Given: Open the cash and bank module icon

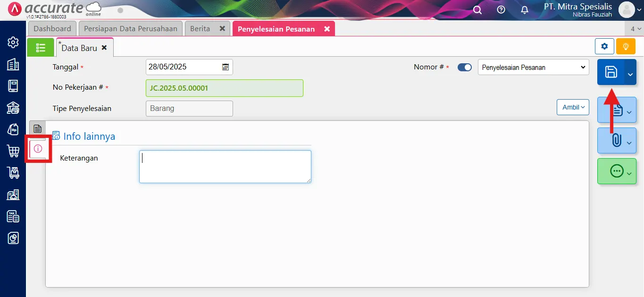Looking at the screenshot, I should (x=13, y=108).
